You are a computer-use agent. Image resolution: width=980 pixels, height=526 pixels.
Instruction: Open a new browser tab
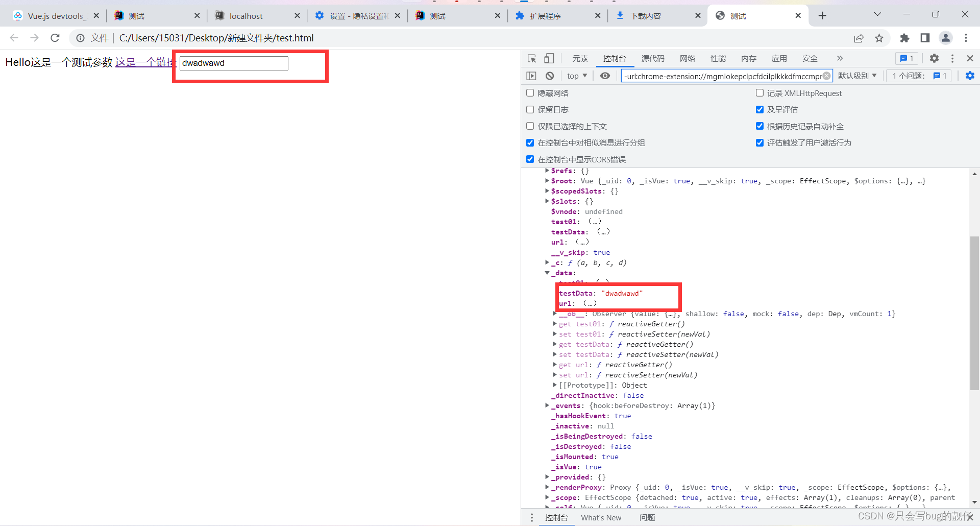pos(822,16)
